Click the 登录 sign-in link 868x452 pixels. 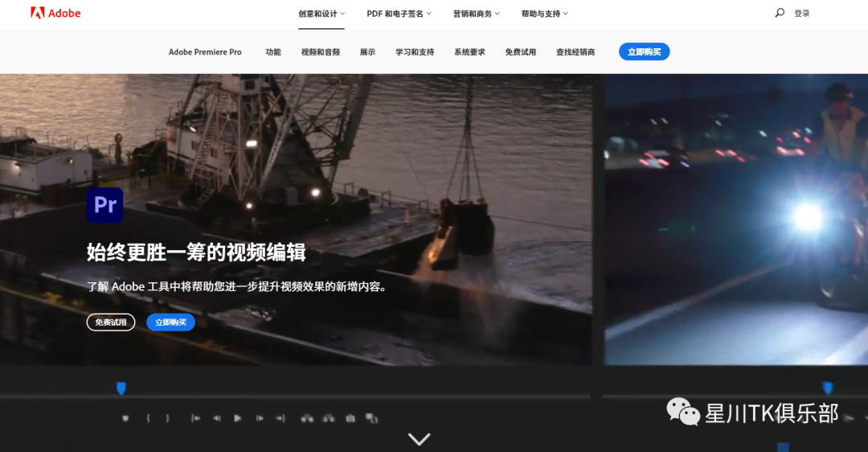click(x=801, y=14)
